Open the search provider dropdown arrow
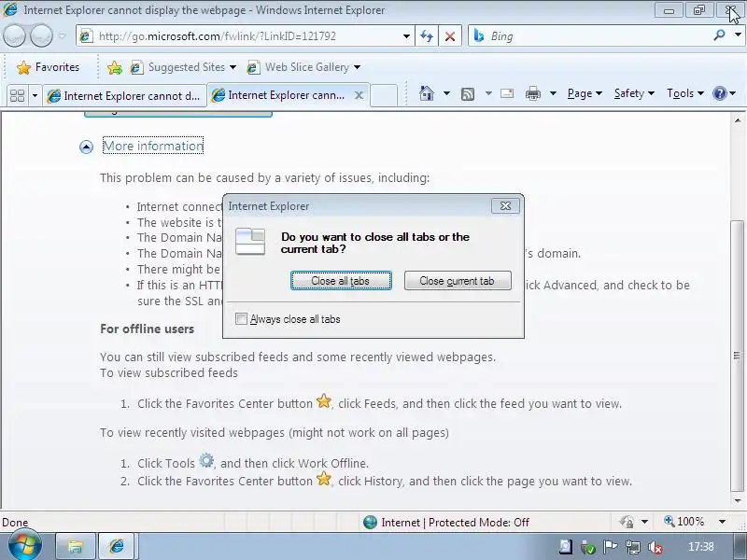 (x=738, y=35)
